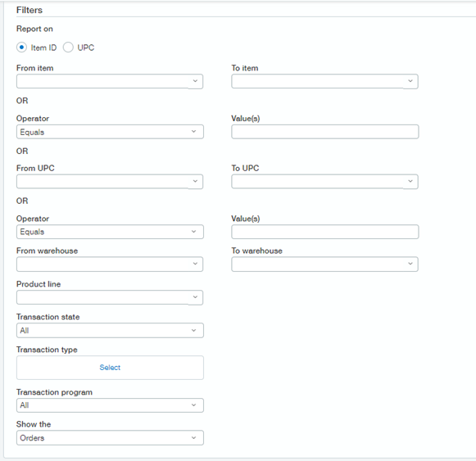Expand the second Operator Equals dropdown
This screenshot has width=476, height=461.
tap(110, 232)
